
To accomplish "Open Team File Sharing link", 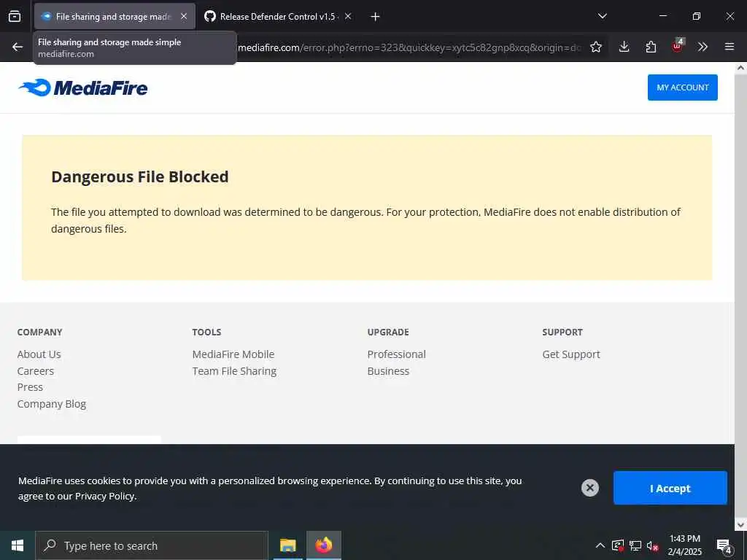I will (x=234, y=371).
